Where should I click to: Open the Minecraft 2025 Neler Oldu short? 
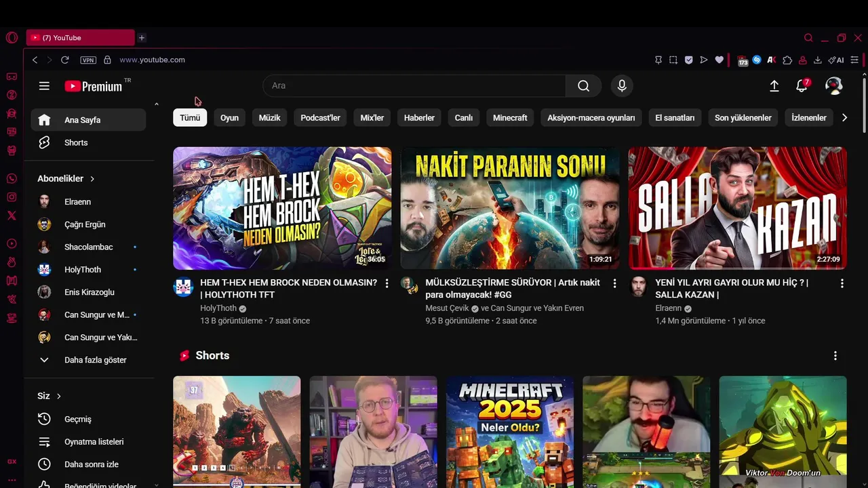coord(510,432)
